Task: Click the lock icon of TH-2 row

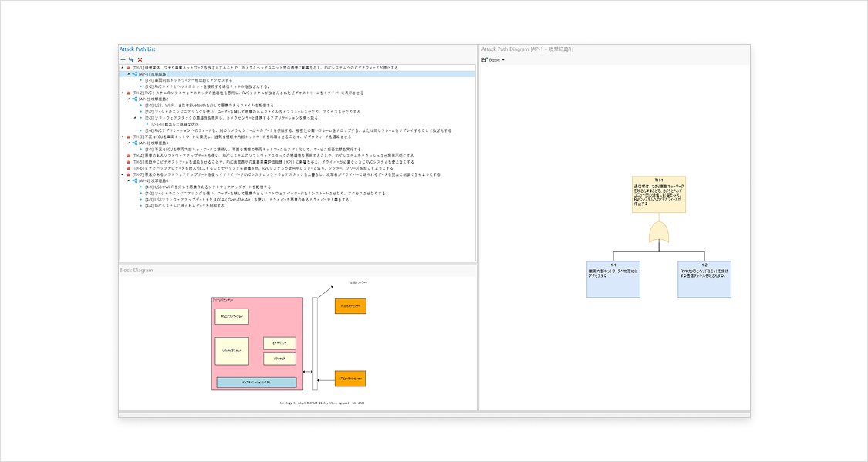Action: pos(128,93)
